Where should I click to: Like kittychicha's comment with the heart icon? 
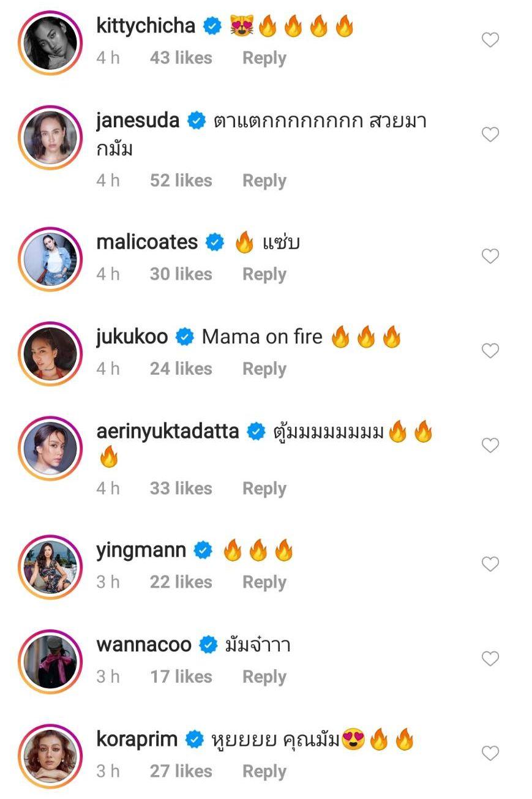(490, 40)
